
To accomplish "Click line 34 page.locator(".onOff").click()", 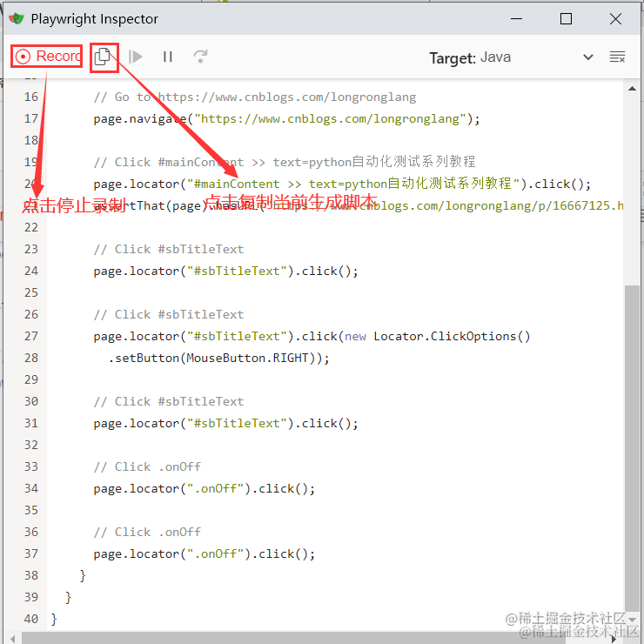I will click(x=205, y=489).
